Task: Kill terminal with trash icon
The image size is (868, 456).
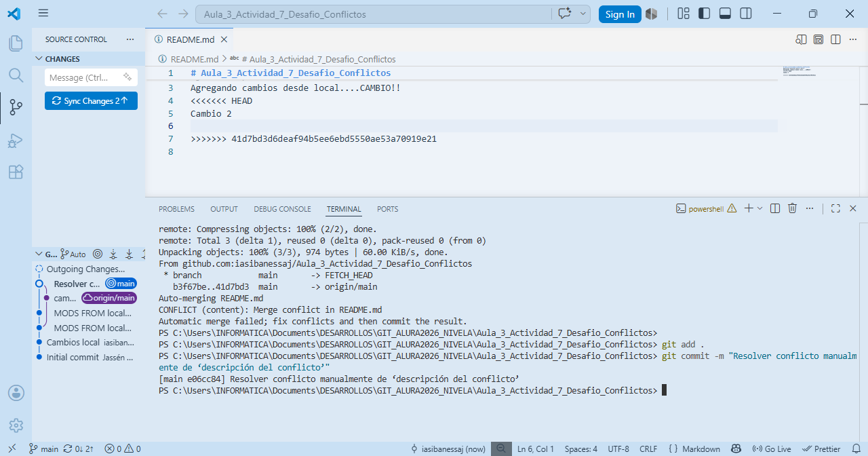Action: (x=792, y=208)
